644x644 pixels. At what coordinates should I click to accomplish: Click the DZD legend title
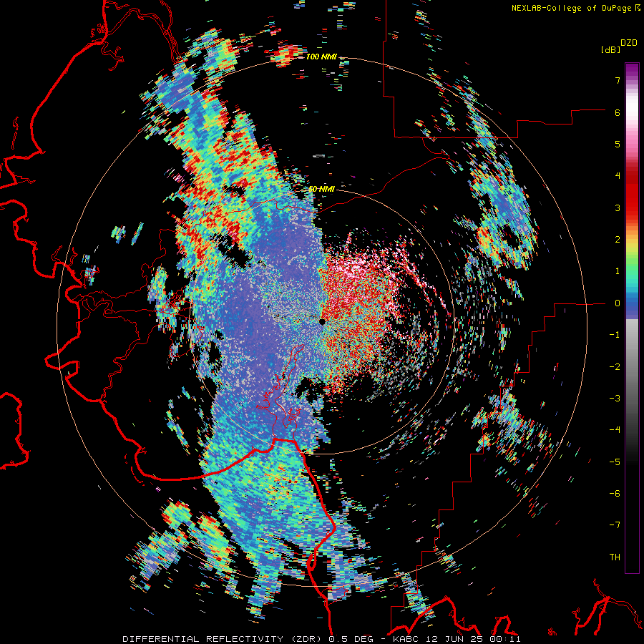click(629, 42)
